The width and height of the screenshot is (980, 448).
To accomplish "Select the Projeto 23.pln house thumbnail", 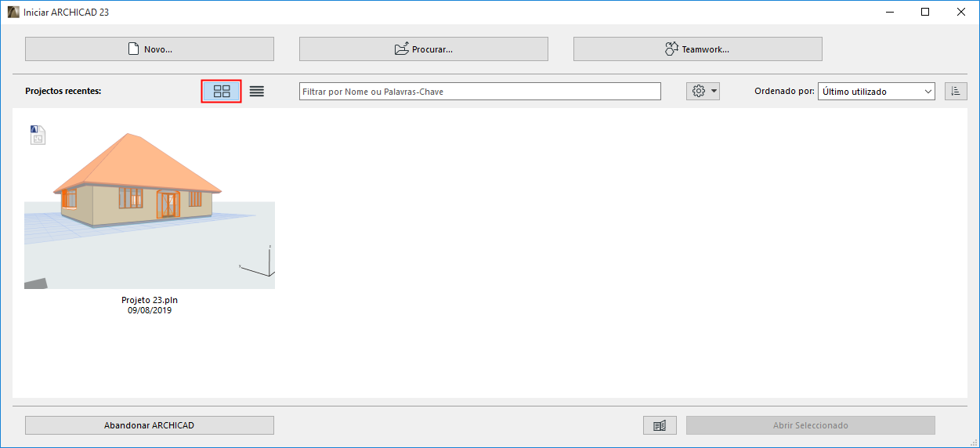I will click(150, 207).
